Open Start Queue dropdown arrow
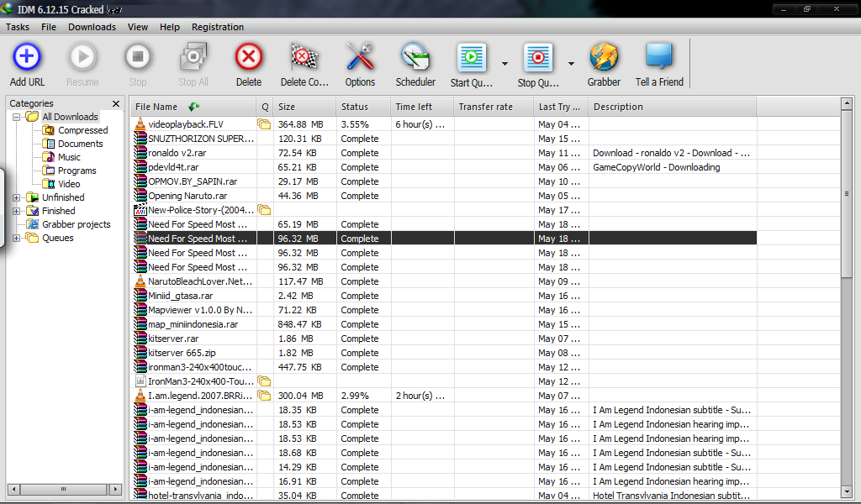 coord(504,64)
